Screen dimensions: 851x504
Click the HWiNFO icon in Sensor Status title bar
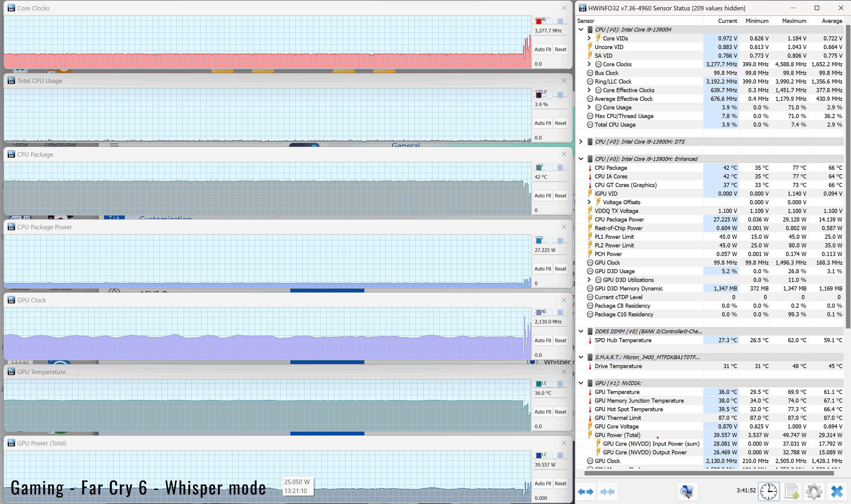pyautogui.click(x=583, y=8)
